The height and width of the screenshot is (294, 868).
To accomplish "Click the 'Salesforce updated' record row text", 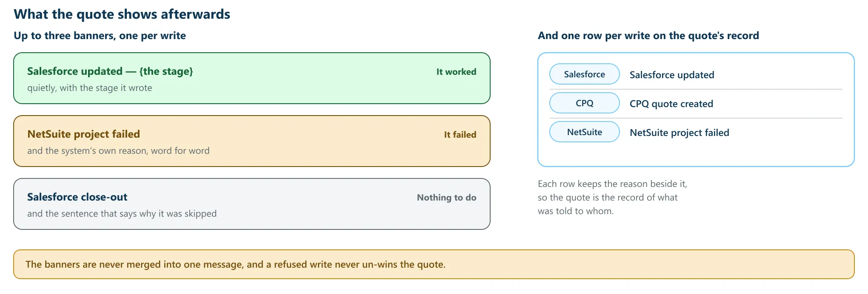I will (x=672, y=75).
